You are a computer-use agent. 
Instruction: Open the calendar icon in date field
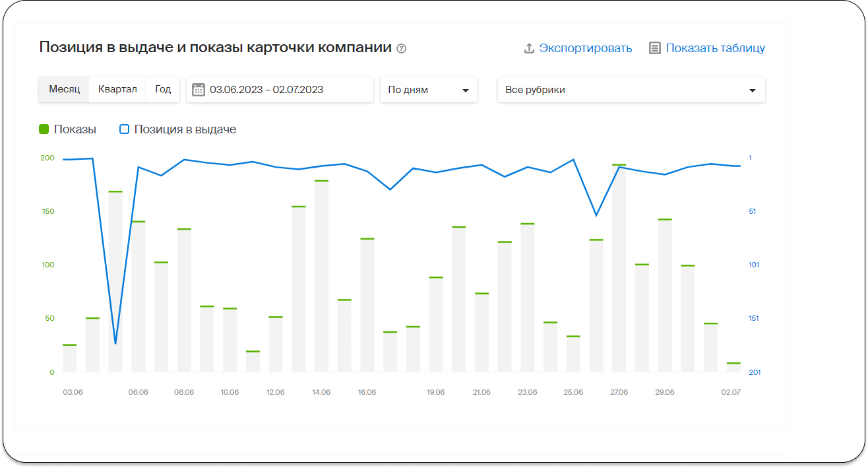click(198, 90)
